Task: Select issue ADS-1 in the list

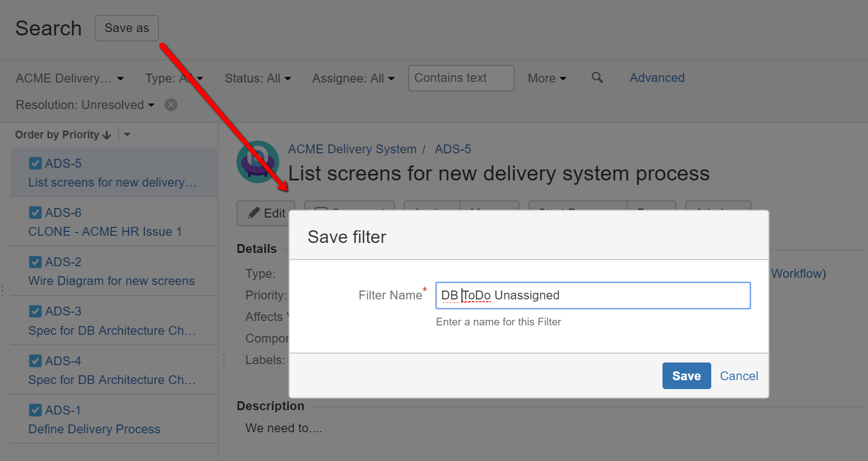Action: tap(63, 410)
